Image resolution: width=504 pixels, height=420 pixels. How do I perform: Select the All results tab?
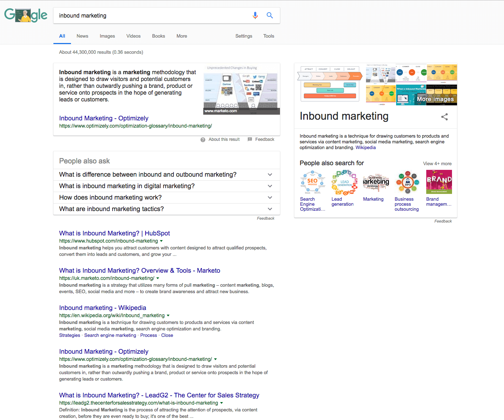62,36
